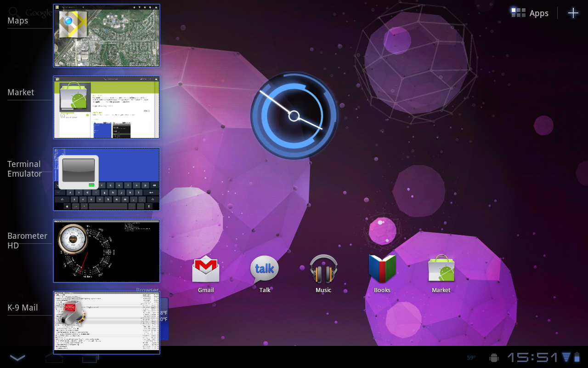Click the plus icon to customize home
Screen dimensions: 588x368
573,13
